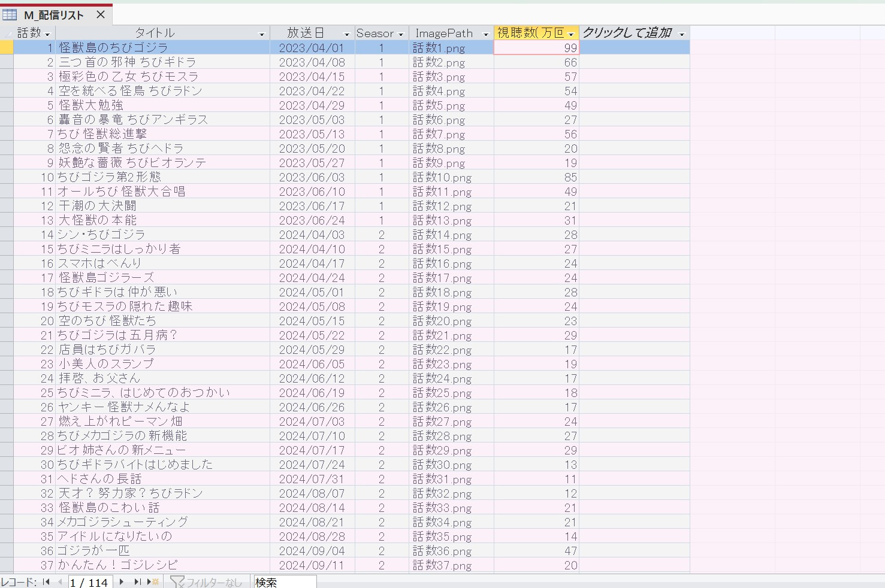Click title cell ちびゴジラは五月病？

click(x=162, y=335)
